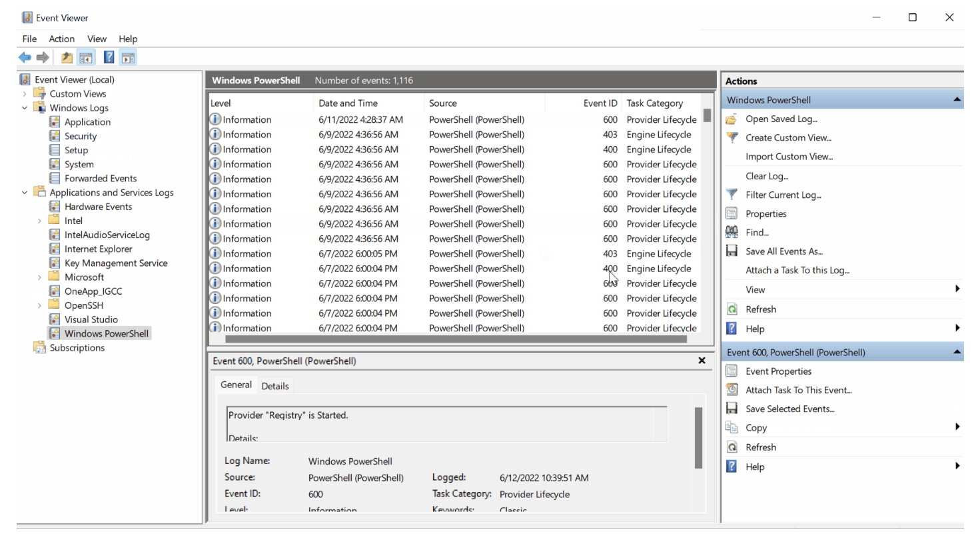The width and height of the screenshot is (980, 536).
Task: Click the Filter Current Log funnel icon
Action: point(732,195)
